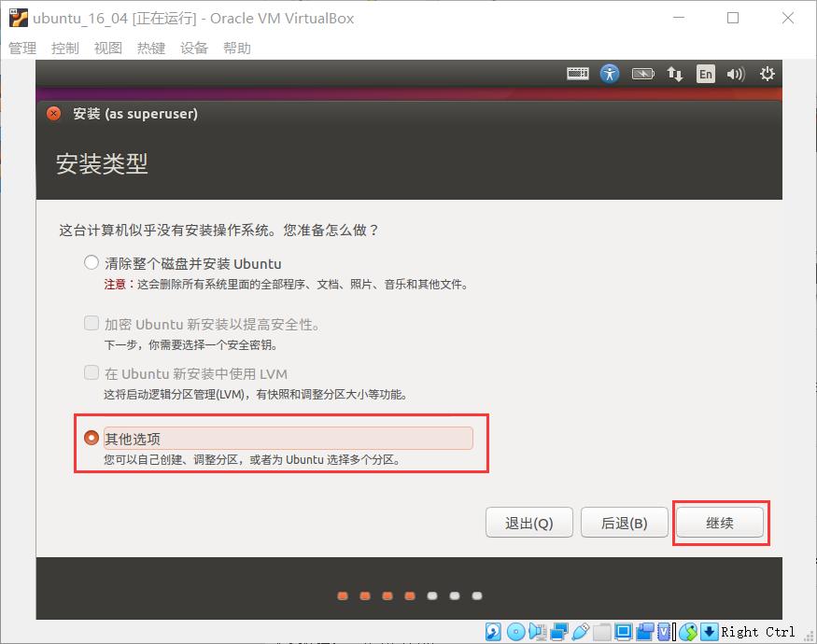This screenshot has height=644, width=817.
Task: Click the recording status icon with overlapping screens
Action: point(645,632)
